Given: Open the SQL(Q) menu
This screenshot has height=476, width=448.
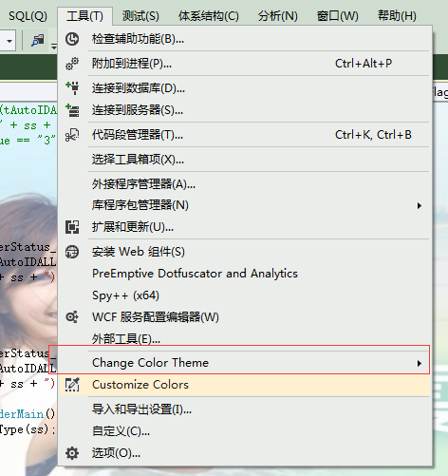Looking at the screenshot, I should (x=28, y=15).
